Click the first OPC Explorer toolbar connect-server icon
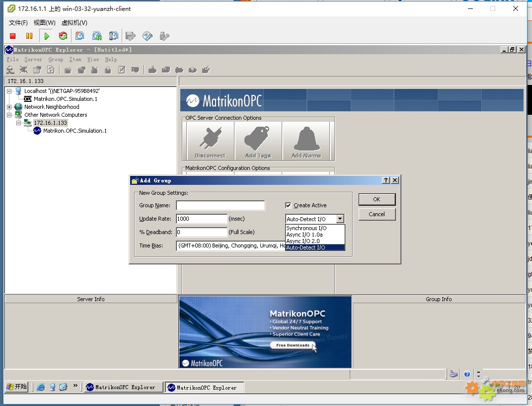This screenshot has width=532, height=406. pyautogui.click(x=10, y=70)
